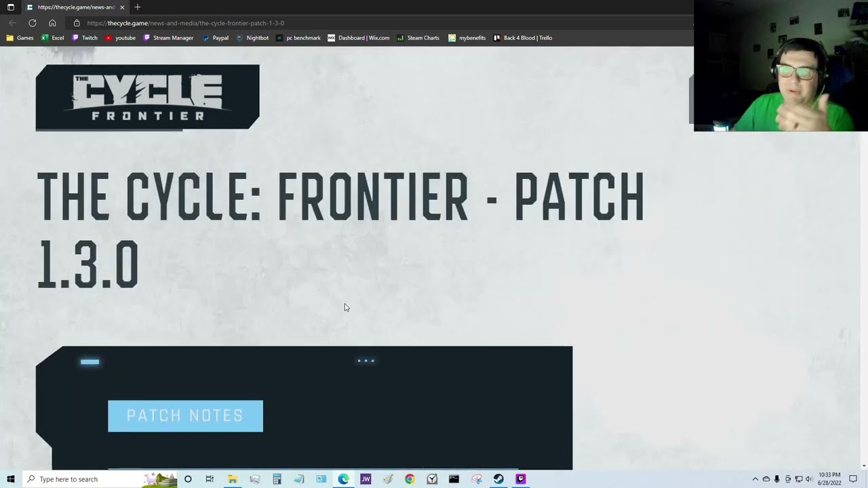Click The Cycle Frontier logo
The width and height of the screenshot is (868, 488).
coord(147,98)
